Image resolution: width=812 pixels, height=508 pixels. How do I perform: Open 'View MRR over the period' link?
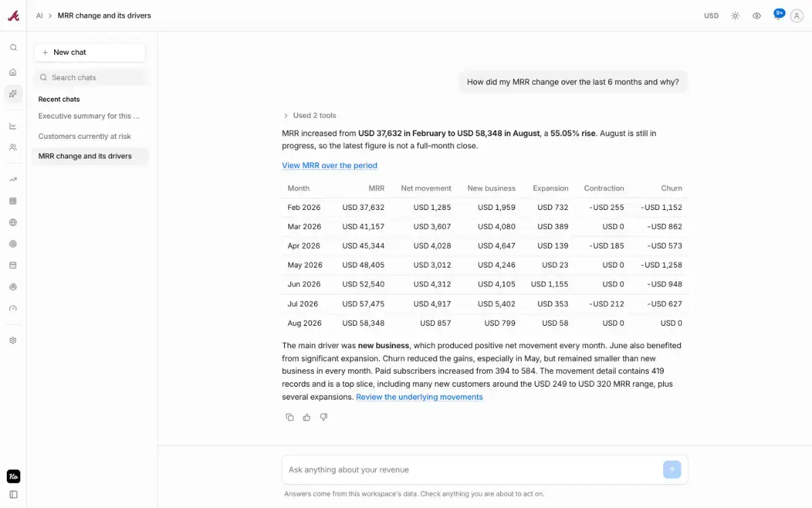(330, 165)
